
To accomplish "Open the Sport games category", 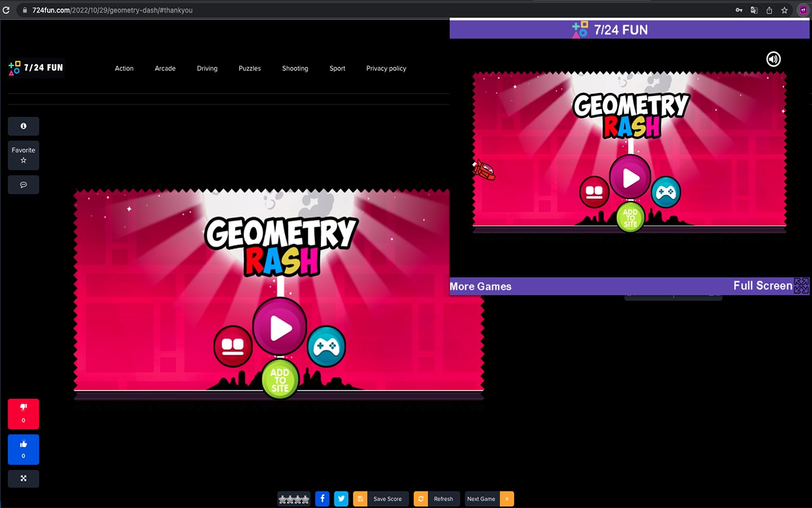I will (x=337, y=69).
